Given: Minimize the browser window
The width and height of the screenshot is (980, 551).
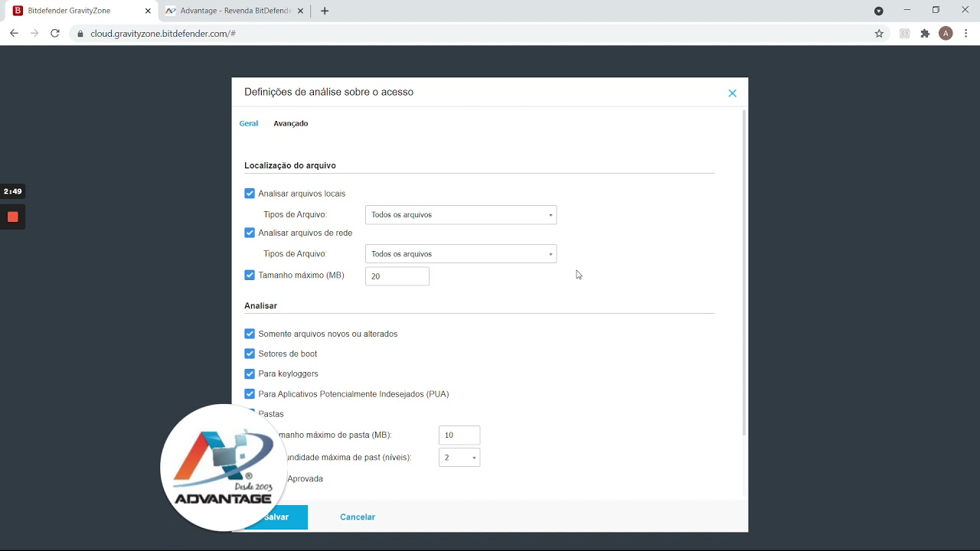Looking at the screenshot, I should pos(907,10).
